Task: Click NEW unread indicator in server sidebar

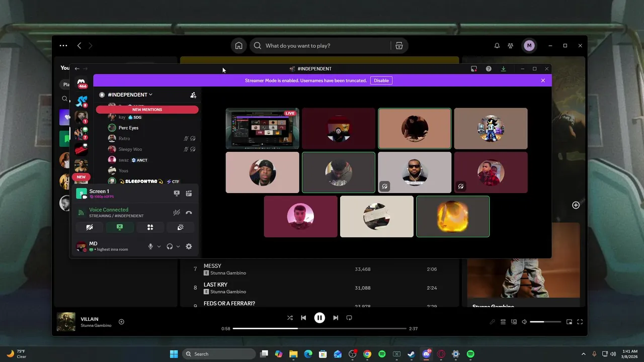Action: 81,177
